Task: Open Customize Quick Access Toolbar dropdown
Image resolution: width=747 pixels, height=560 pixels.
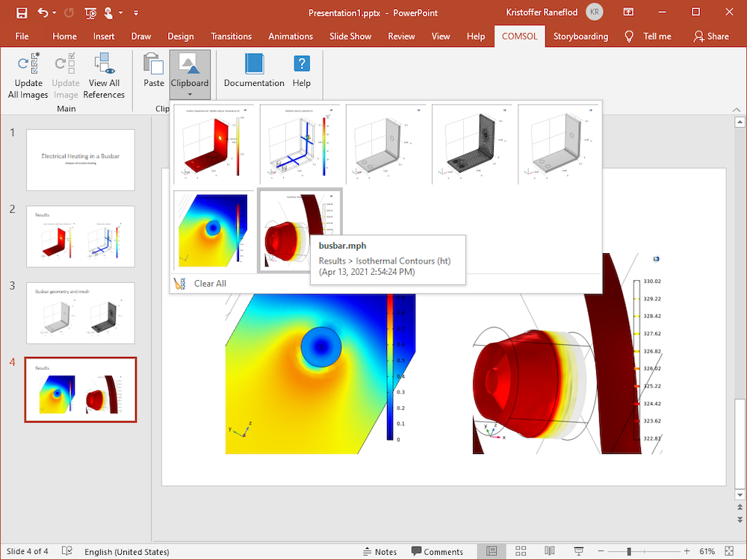Action: pos(136,13)
